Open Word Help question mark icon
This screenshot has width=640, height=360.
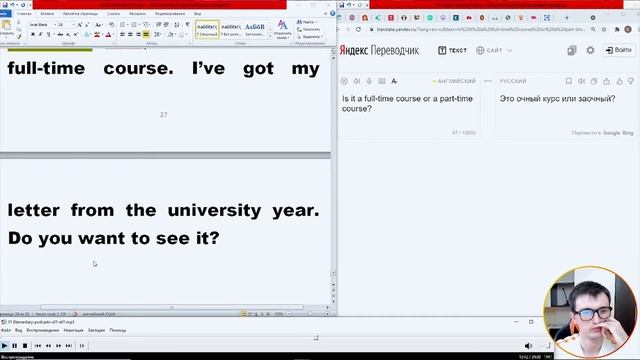point(332,13)
